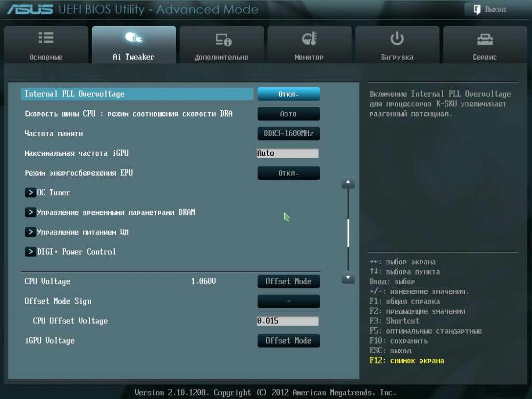Select the Internal PLL Overvoltage row label
This screenshot has height=399, width=532.
[x=74, y=94]
